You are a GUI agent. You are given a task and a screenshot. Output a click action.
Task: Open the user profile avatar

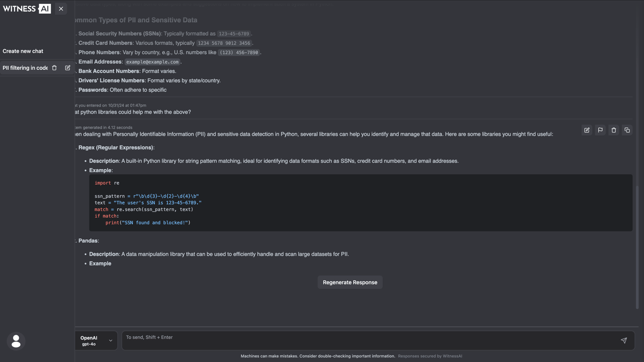pos(16,341)
